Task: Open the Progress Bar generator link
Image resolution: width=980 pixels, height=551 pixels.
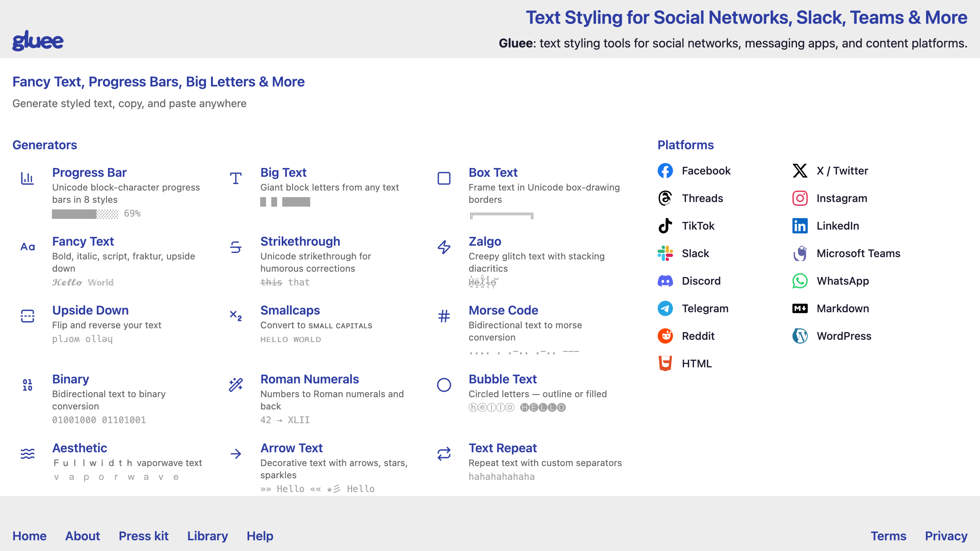Action: click(x=89, y=173)
